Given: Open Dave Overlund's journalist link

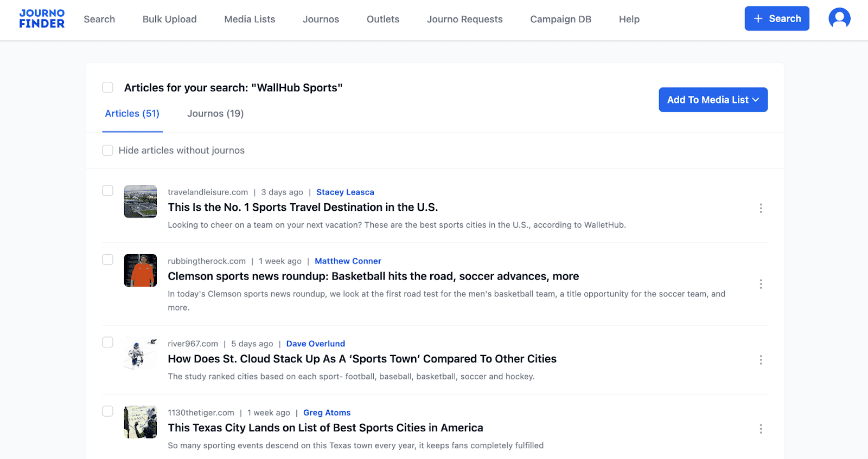Looking at the screenshot, I should pyautogui.click(x=315, y=344).
